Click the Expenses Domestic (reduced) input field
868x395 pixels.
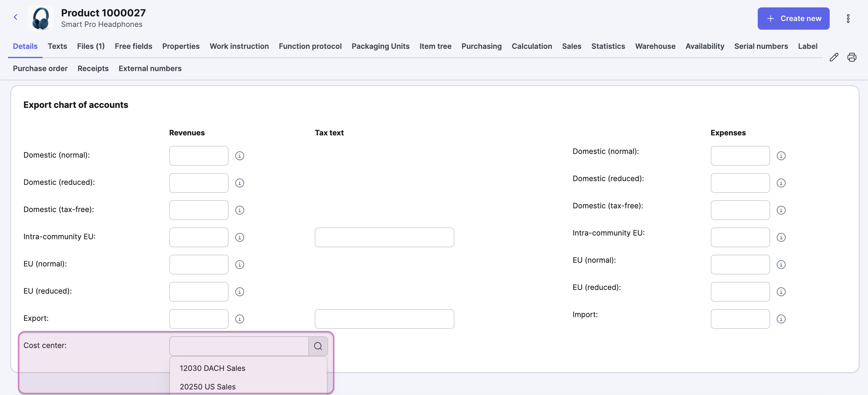740,183
